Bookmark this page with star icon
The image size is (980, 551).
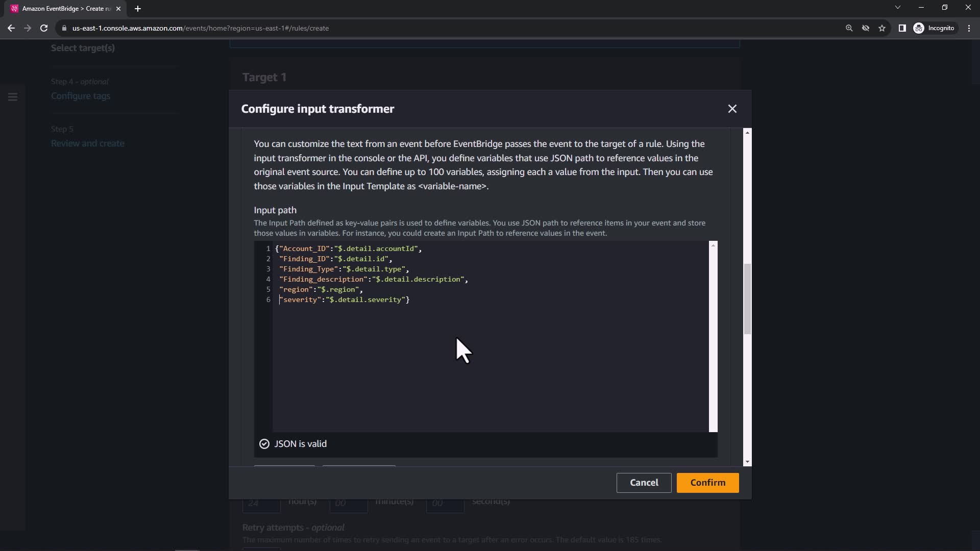[x=882, y=28]
